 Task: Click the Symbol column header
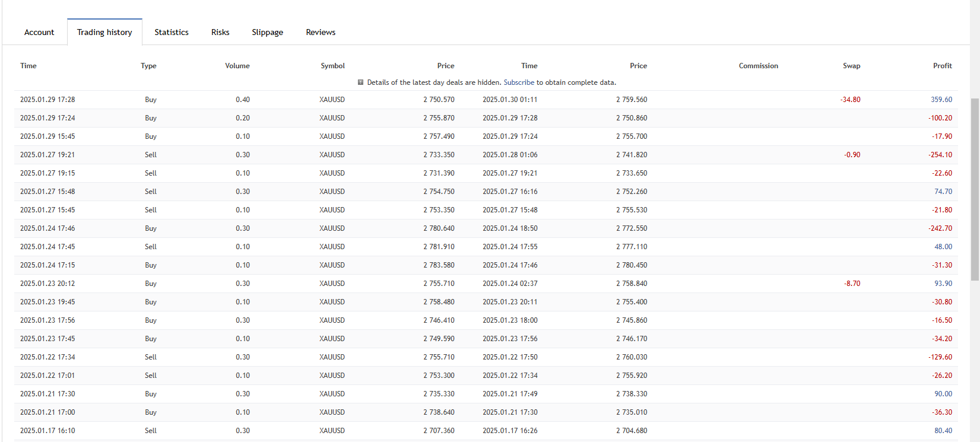332,66
